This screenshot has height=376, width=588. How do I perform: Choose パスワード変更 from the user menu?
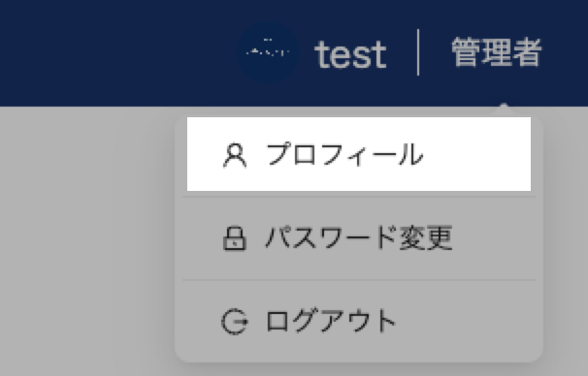pyautogui.click(x=359, y=238)
